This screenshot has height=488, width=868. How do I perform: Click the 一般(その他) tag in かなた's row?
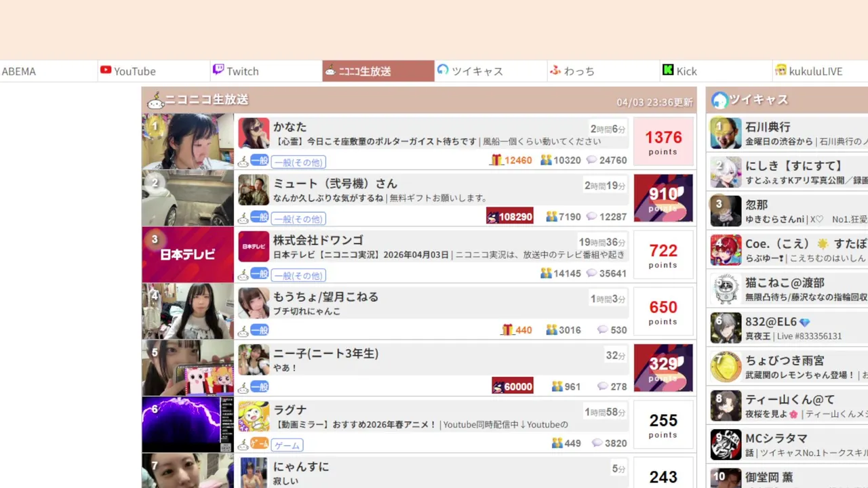(x=298, y=162)
